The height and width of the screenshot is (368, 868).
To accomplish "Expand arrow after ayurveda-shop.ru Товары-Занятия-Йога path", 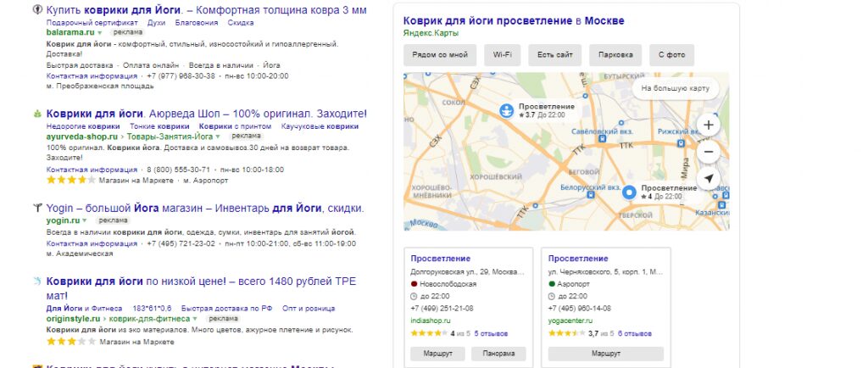I will [x=218, y=137].
